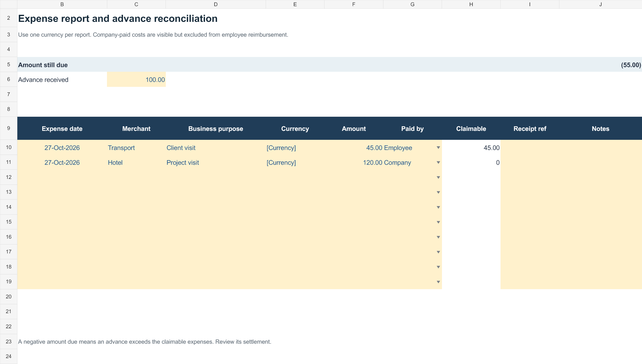The image size is (642, 364).
Task: Open Paid by dropdown in row 15
Action: pos(438,222)
